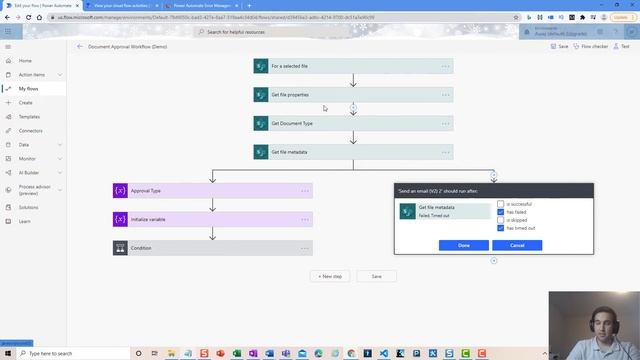Image resolution: width=640 pixels, height=360 pixels.
Task: Toggle the hamburger navigation menu
Action: click(8, 47)
